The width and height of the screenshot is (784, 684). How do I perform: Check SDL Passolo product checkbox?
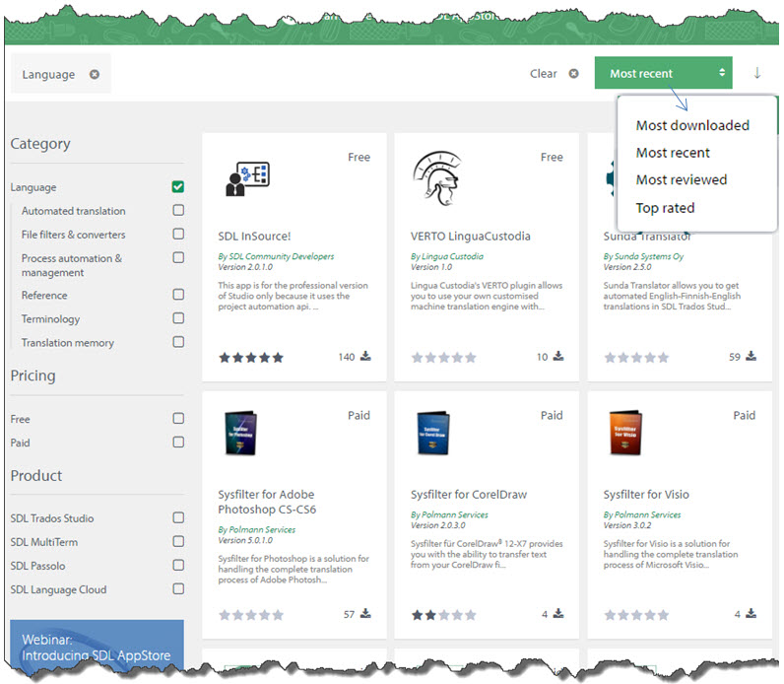tap(178, 565)
